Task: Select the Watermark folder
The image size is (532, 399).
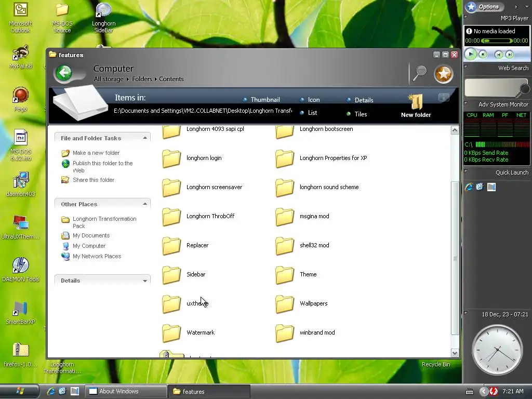Action: click(x=188, y=333)
